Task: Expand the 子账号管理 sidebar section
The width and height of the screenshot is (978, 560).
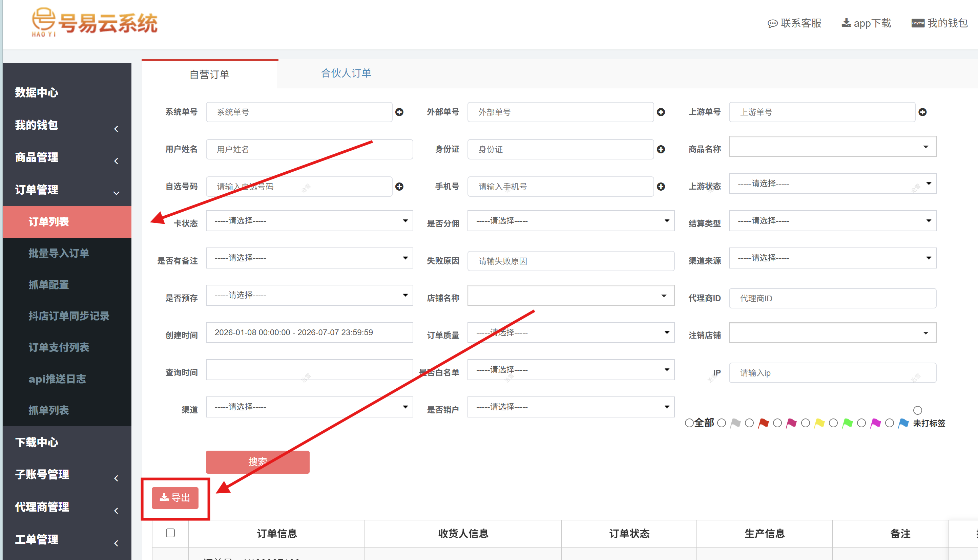Action: [67, 475]
